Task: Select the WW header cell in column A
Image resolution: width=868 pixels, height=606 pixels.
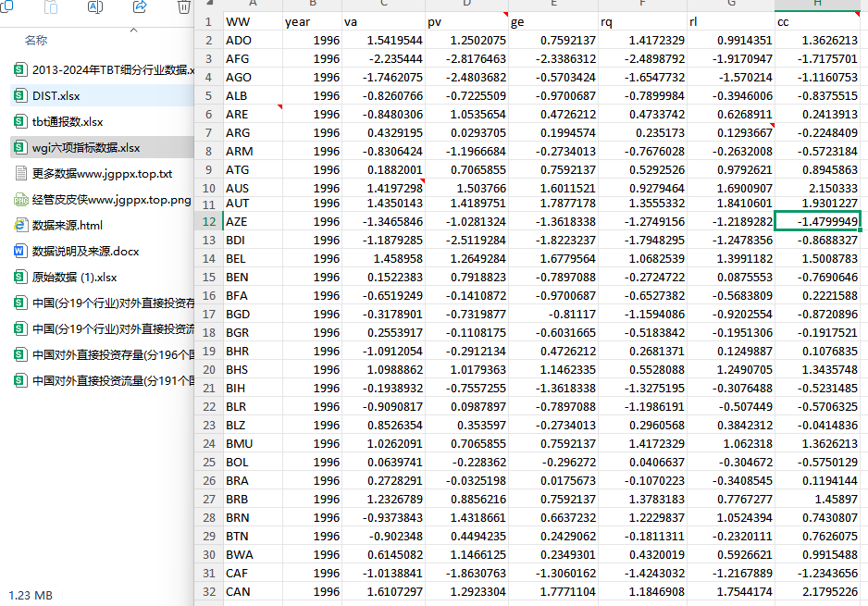Action: click(x=253, y=22)
